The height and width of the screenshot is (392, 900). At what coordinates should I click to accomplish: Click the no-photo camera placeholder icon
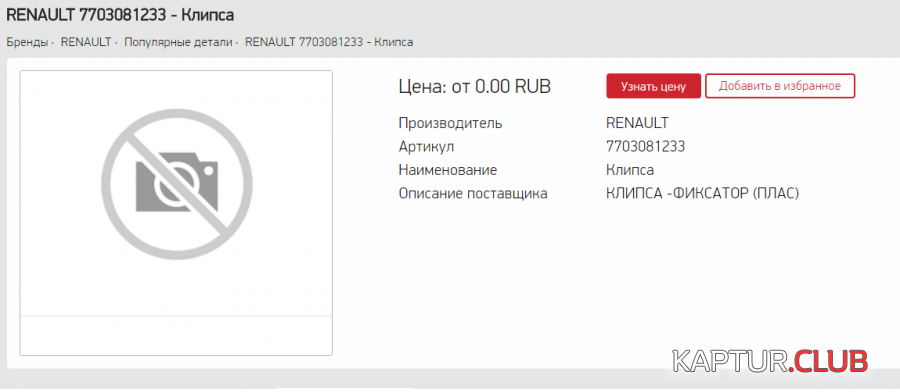176,184
